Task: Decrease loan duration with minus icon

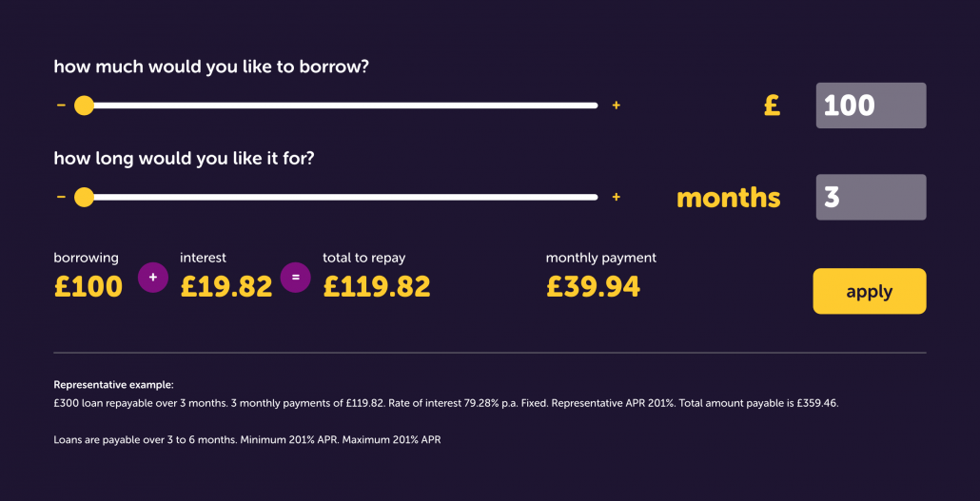Action: click(61, 198)
